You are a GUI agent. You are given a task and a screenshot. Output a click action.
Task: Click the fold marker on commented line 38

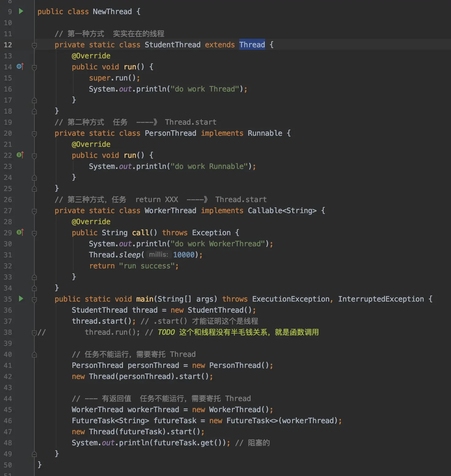(x=34, y=333)
